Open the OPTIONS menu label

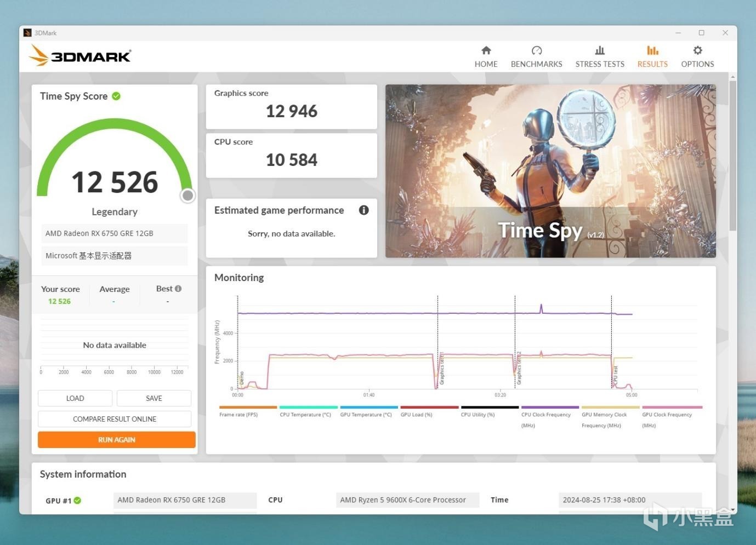697,64
